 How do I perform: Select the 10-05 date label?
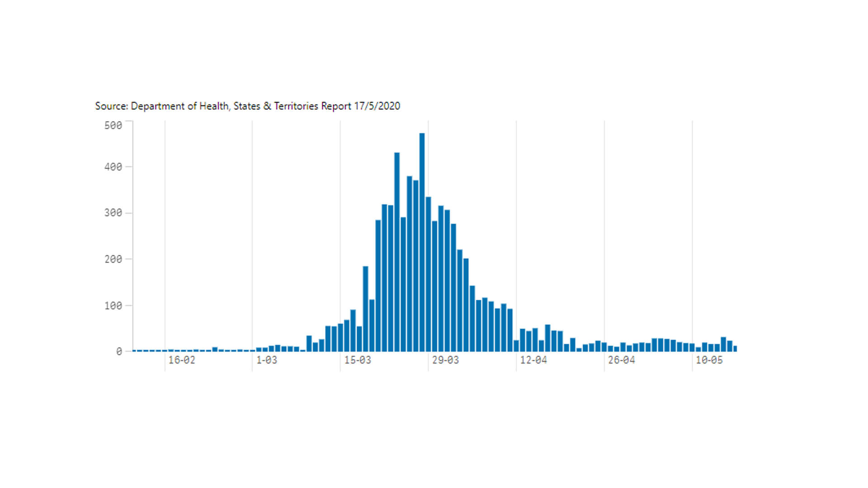[x=709, y=360]
